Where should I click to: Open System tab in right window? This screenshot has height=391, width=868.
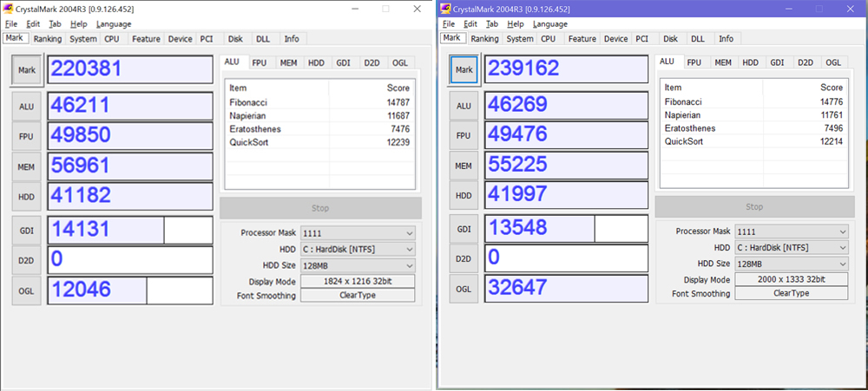[520, 39]
